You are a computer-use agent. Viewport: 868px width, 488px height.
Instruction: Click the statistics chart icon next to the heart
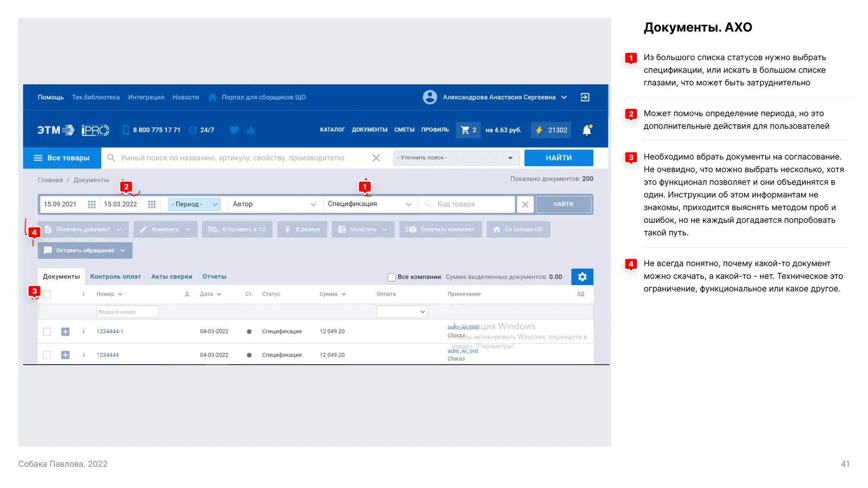[x=251, y=130]
